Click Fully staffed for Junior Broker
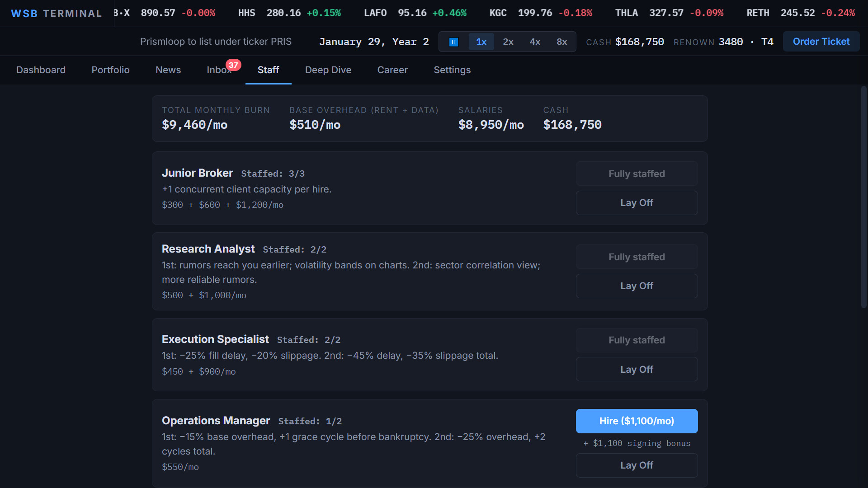The width and height of the screenshot is (868, 488). point(637,174)
